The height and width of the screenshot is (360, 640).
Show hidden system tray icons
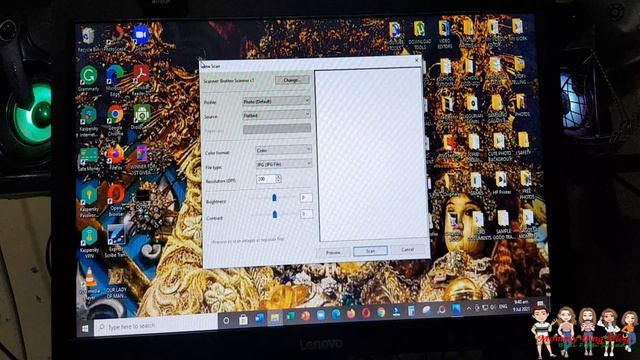pyautogui.click(x=469, y=309)
